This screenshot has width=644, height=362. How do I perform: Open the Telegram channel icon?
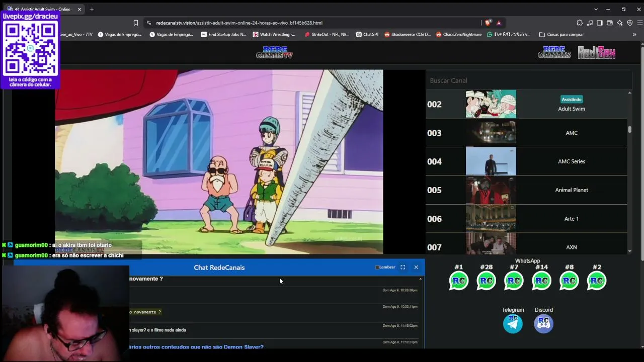point(513,324)
